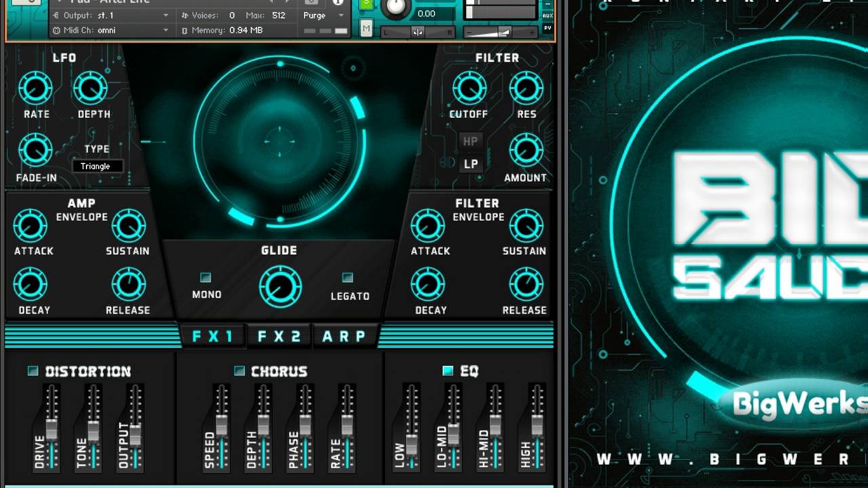The height and width of the screenshot is (488, 868).
Task: Switch to the FX2 tab
Action: (x=279, y=336)
